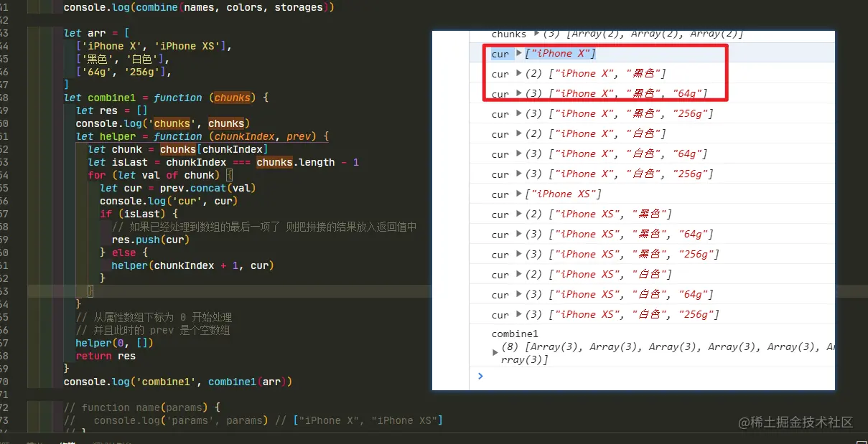Click the ['64g', '256g'] array line
This screenshot has height=444, width=868.
tap(123, 72)
